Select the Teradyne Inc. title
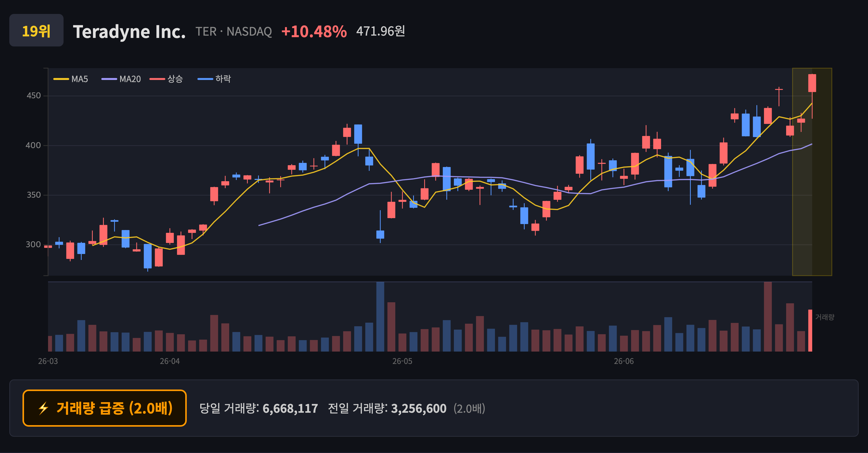Viewport: 868px width, 453px height. (x=129, y=32)
